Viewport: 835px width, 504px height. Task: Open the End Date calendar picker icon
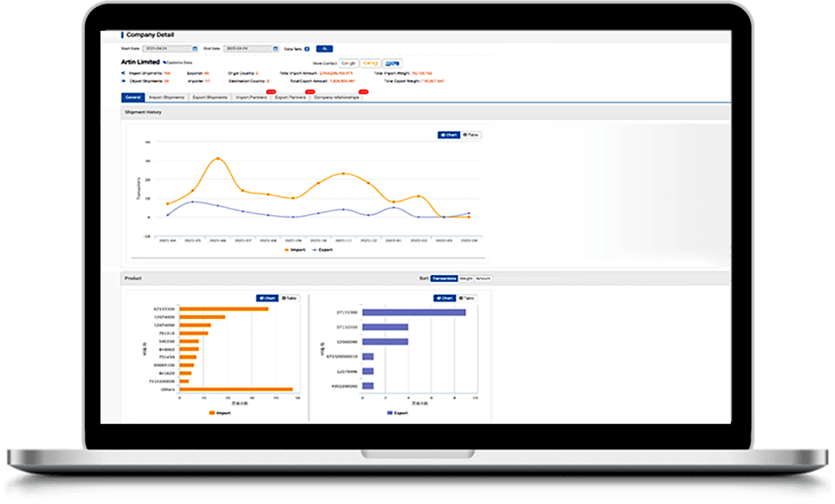276,48
